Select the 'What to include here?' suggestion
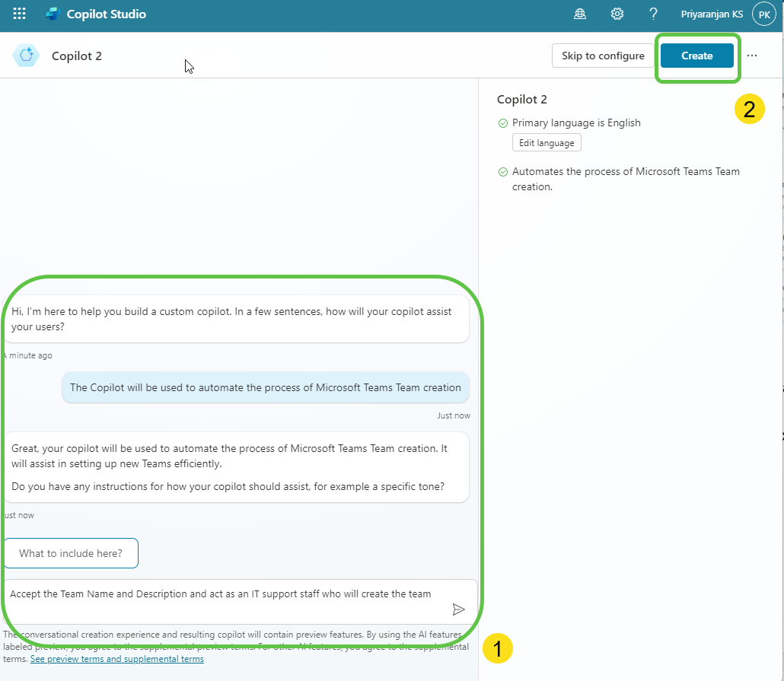784x681 pixels. pyautogui.click(x=71, y=553)
